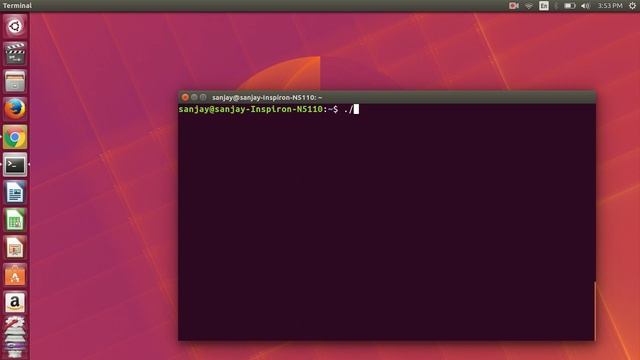Image resolution: width=640 pixels, height=360 pixels.
Task: Launch the Ubuntu Software store
Action: point(15,275)
